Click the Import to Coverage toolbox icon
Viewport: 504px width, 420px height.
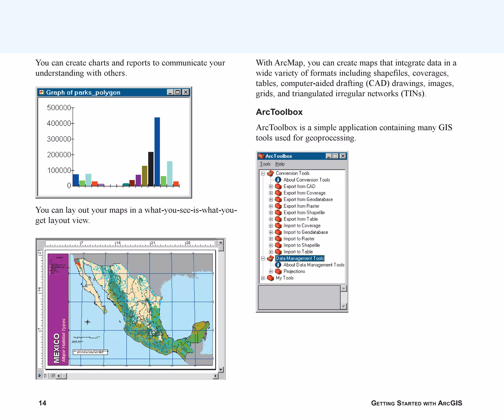[x=278, y=226]
